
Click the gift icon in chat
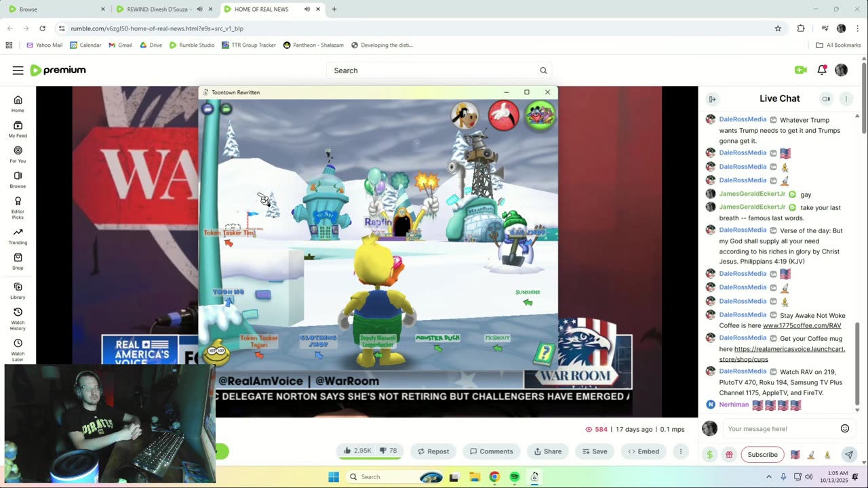click(729, 455)
